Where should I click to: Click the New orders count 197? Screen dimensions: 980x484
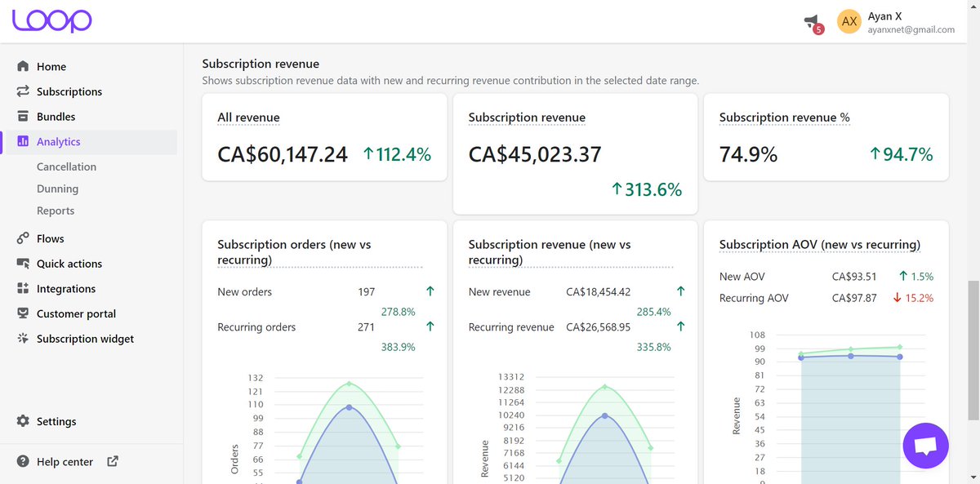pyautogui.click(x=366, y=291)
